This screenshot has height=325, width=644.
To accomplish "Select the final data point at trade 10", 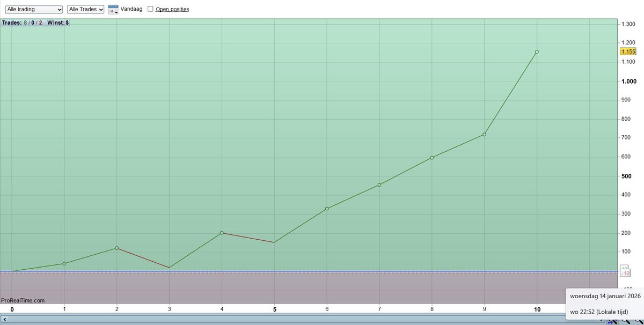I will [x=537, y=51].
